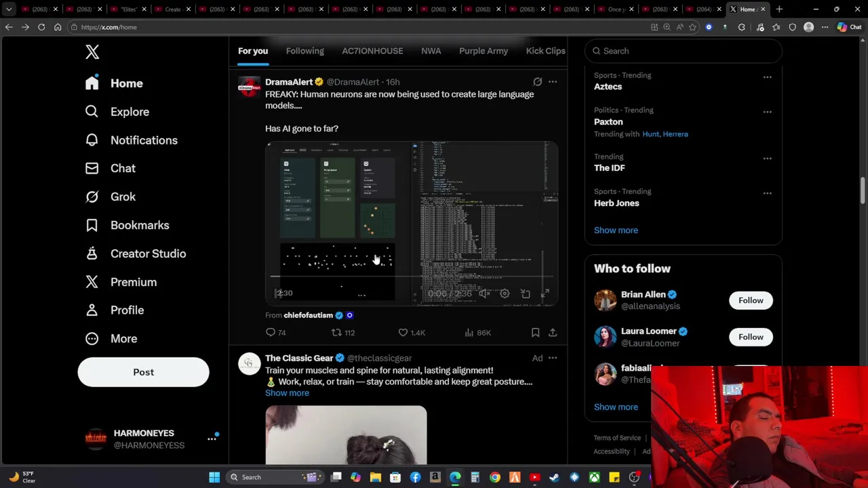The height and width of the screenshot is (488, 868).
Task: Open Notifications in the sidebar
Action: point(131,140)
